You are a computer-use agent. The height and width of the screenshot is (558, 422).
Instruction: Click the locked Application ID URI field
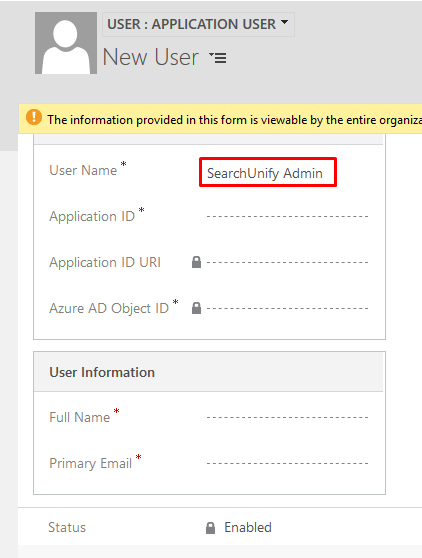coord(287,263)
